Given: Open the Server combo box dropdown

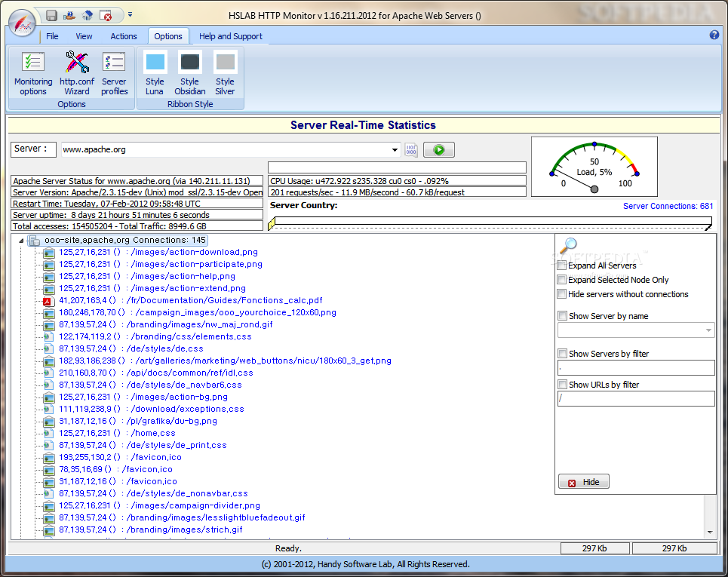Looking at the screenshot, I should tap(395, 150).
